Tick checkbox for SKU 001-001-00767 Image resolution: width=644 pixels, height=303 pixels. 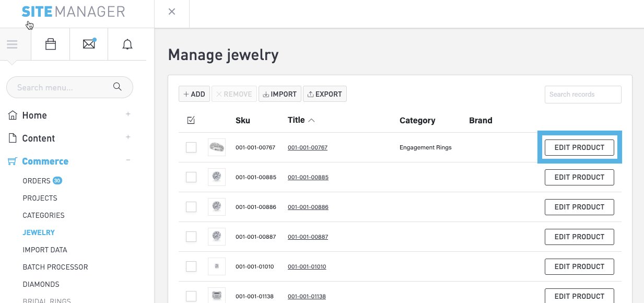click(191, 147)
